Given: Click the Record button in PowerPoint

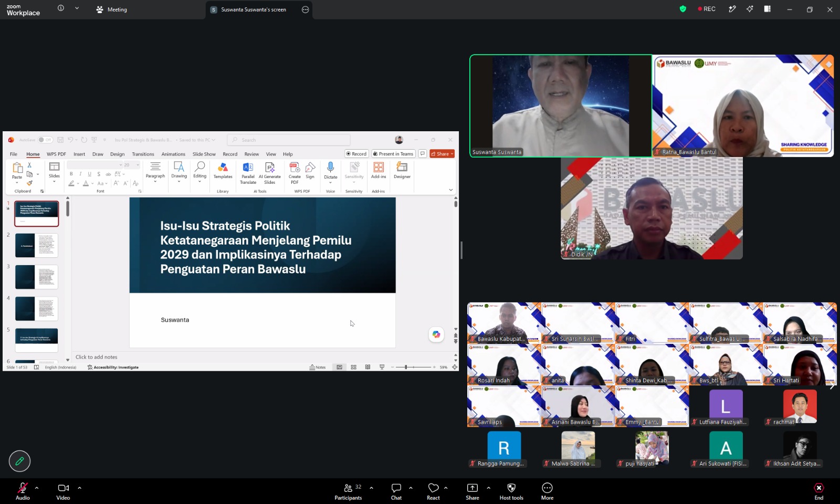Looking at the screenshot, I should 356,154.
